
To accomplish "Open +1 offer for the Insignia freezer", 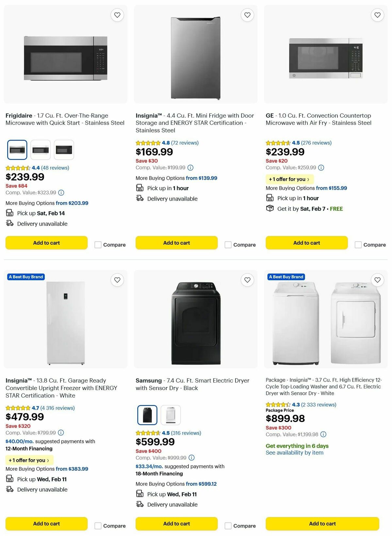I will [29, 460].
